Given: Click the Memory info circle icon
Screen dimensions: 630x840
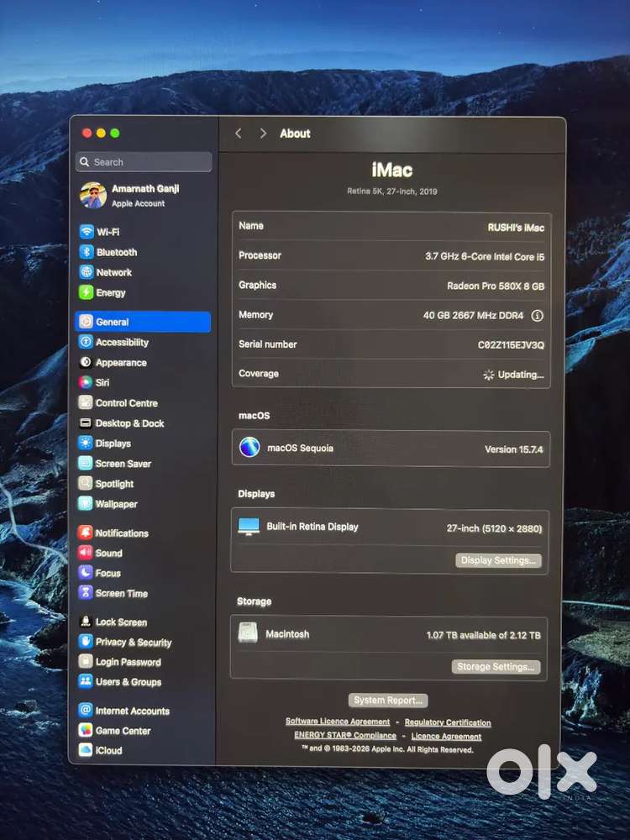Looking at the screenshot, I should coord(537,316).
